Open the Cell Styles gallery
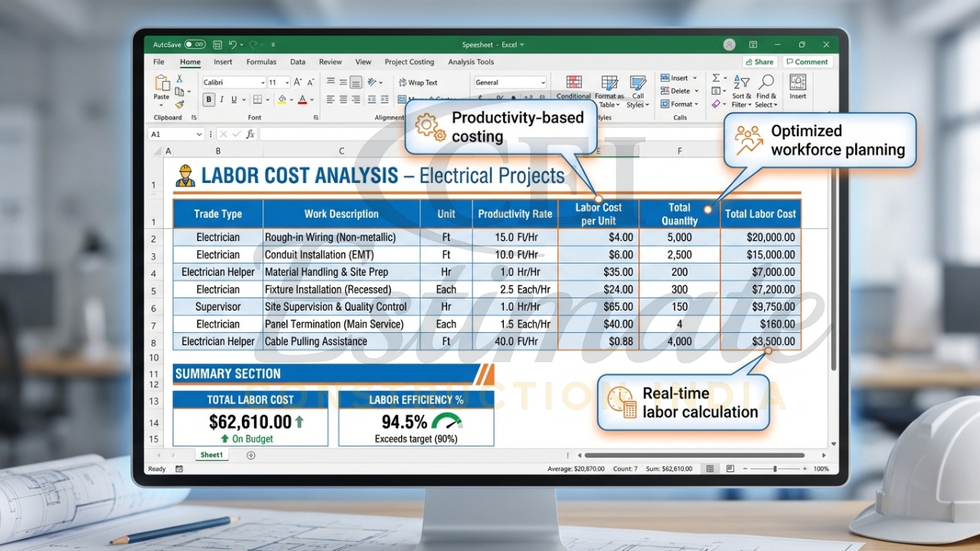980x551 pixels. (638, 86)
